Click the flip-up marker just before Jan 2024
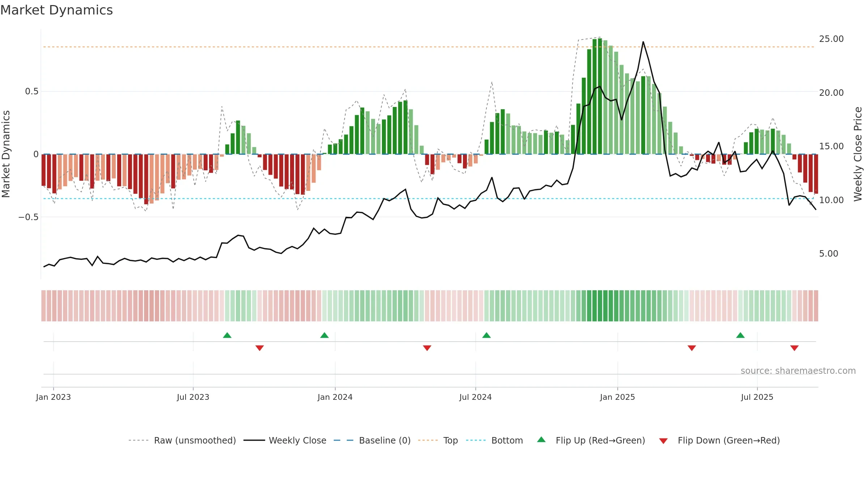Screen dimensions: 868x488 pos(324,335)
